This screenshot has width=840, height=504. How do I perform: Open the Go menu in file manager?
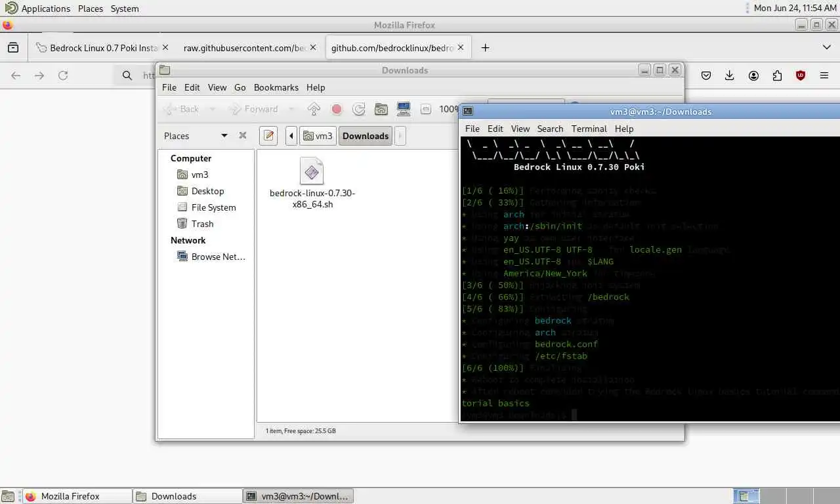point(240,87)
